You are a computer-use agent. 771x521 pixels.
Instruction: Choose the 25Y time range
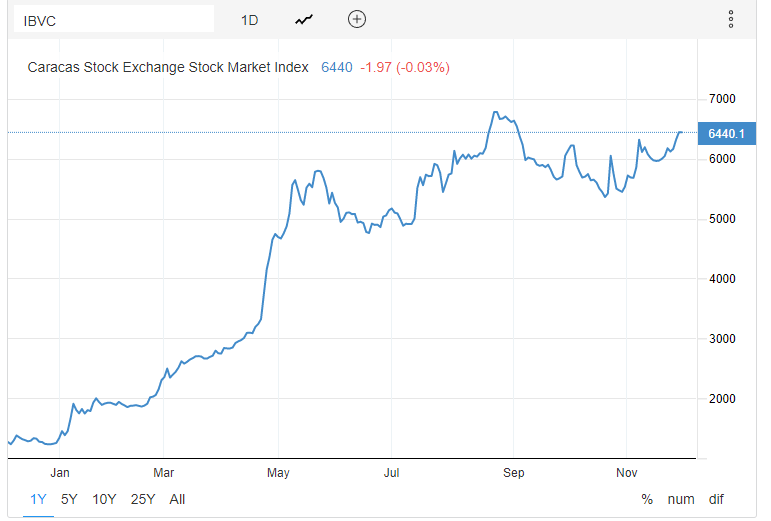[x=143, y=499]
